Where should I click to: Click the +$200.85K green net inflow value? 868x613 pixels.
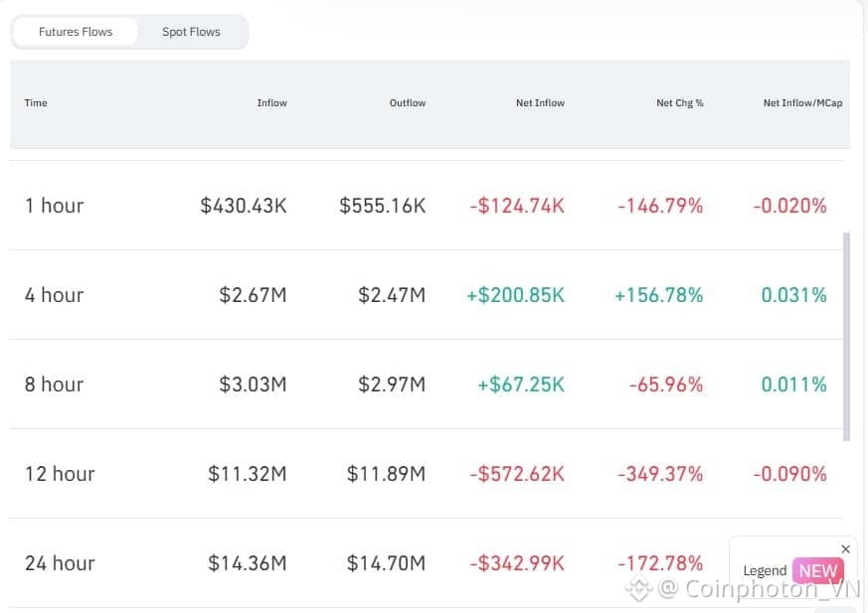click(515, 294)
